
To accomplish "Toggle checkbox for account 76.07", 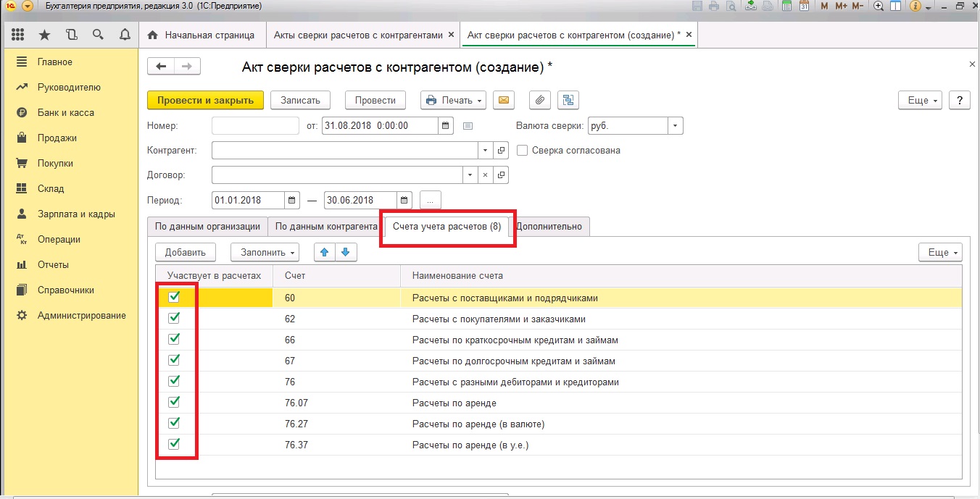I will 174,402.
